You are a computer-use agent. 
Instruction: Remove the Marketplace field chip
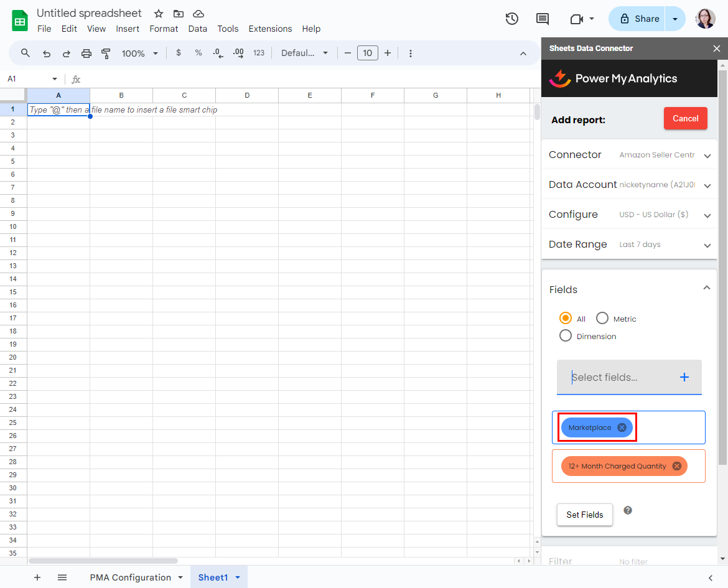tap(622, 427)
